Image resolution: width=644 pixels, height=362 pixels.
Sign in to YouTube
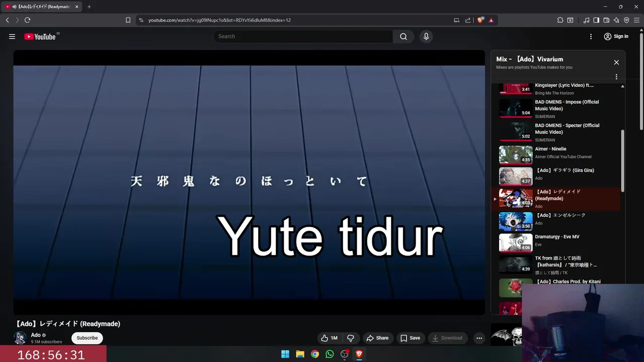(616, 36)
